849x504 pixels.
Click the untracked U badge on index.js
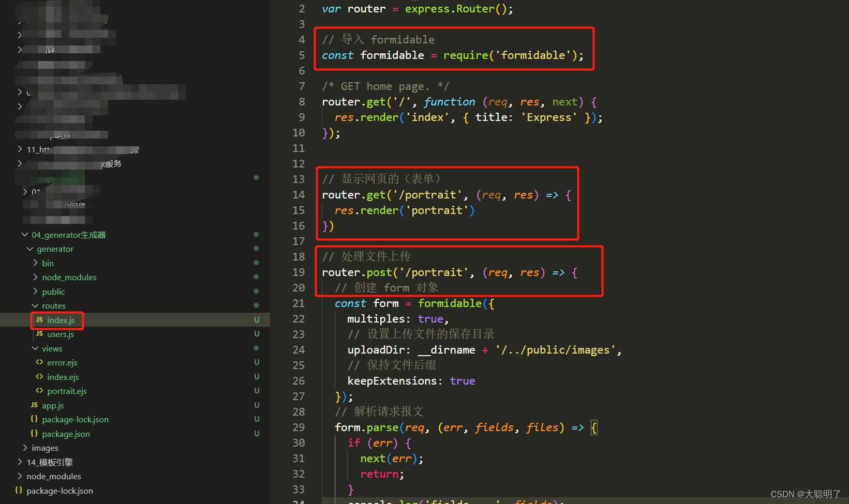257,320
